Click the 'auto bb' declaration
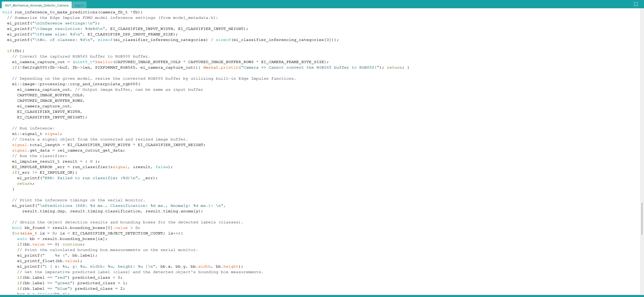The image size is (644, 297). [x=26, y=239]
